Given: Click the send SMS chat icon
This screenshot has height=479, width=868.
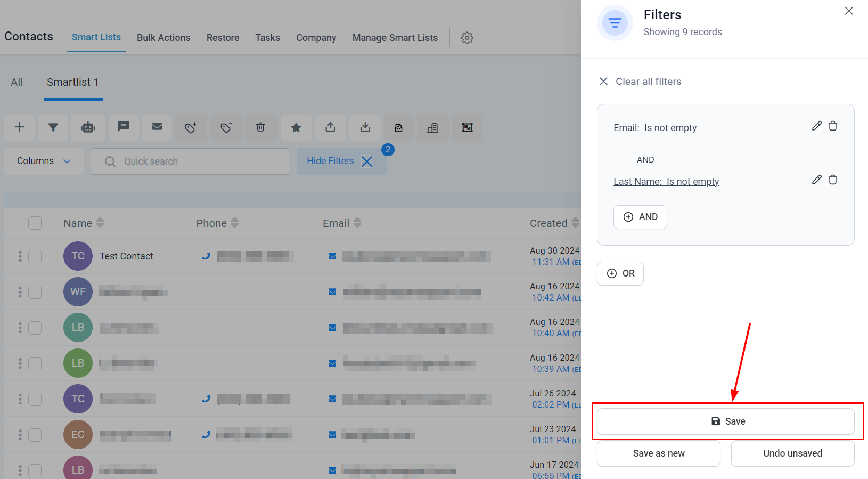Looking at the screenshot, I should coord(124,127).
